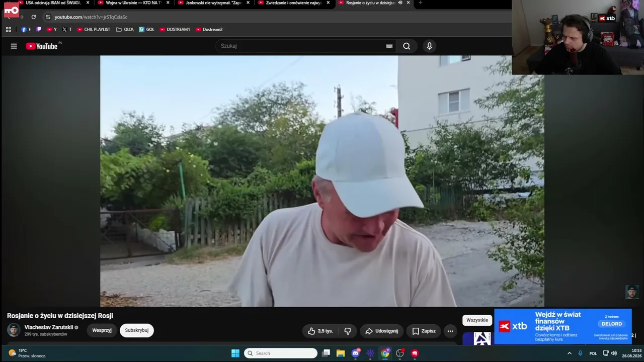Open Discord from the taskbar
The image size is (644, 362).
356,353
